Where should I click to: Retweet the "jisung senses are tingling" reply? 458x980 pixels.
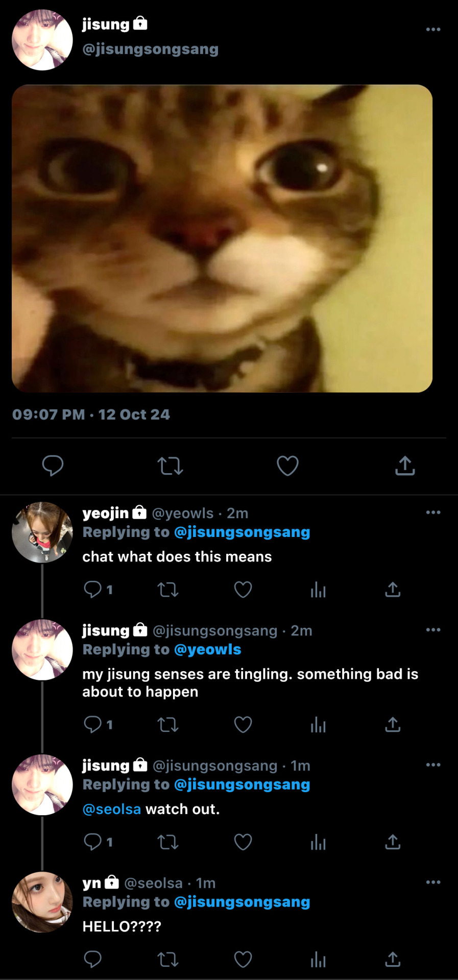pyautogui.click(x=168, y=724)
